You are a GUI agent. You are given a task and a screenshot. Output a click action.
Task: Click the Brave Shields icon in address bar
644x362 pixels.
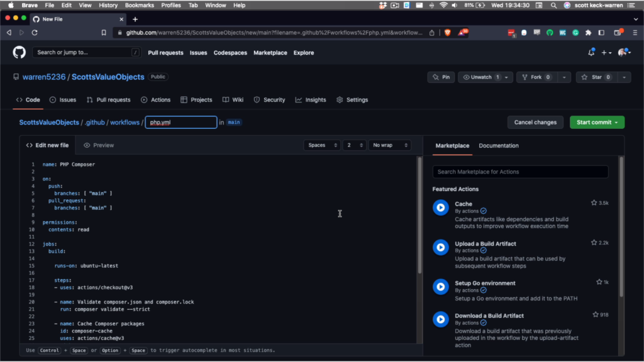click(448, 33)
